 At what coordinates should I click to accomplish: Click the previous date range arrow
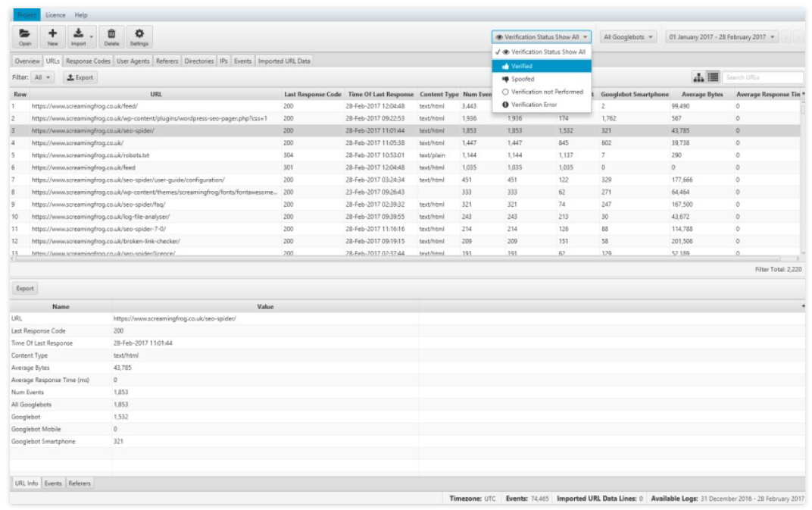[x=786, y=37]
